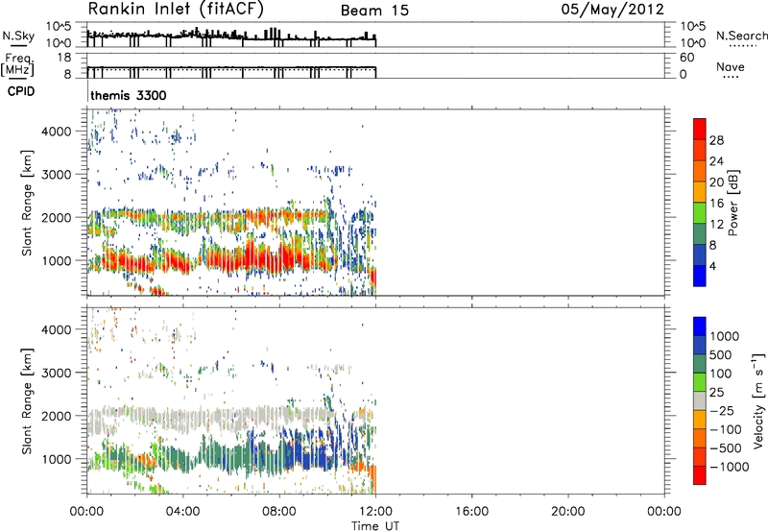Click the 'Velocity [m s-1]' colorbar title

758,401
